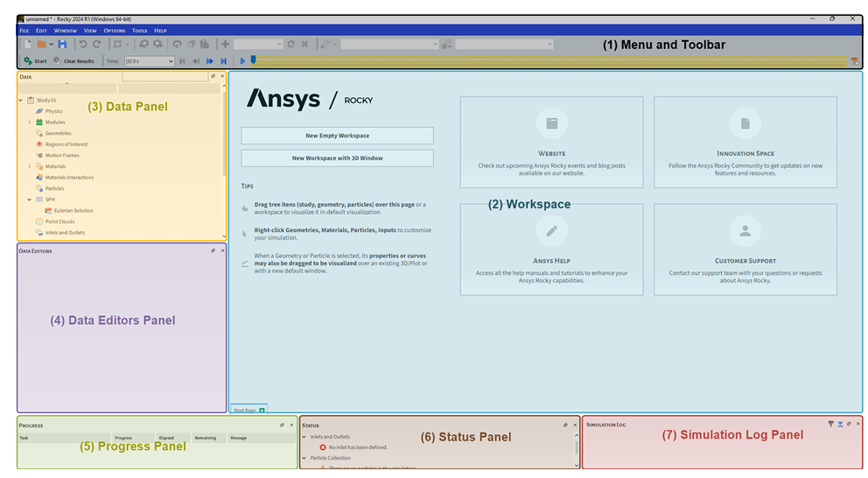Step to next timestep icon
The height and width of the screenshot is (478, 868).
210,61
